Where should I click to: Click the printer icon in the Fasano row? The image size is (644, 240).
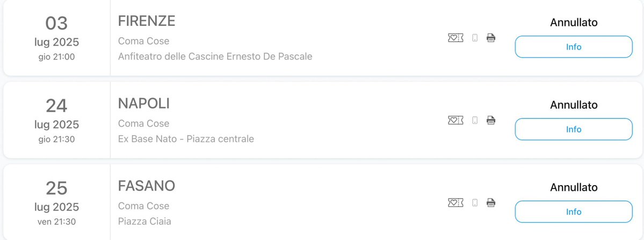(x=491, y=202)
